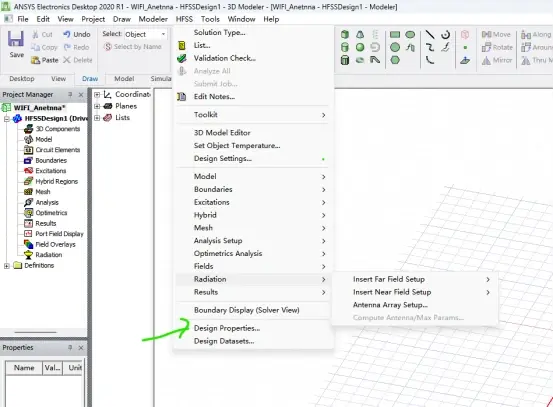The height and width of the screenshot is (407, 554).
Task: Click the Move button in the ribbon
Action: point(496,34)
